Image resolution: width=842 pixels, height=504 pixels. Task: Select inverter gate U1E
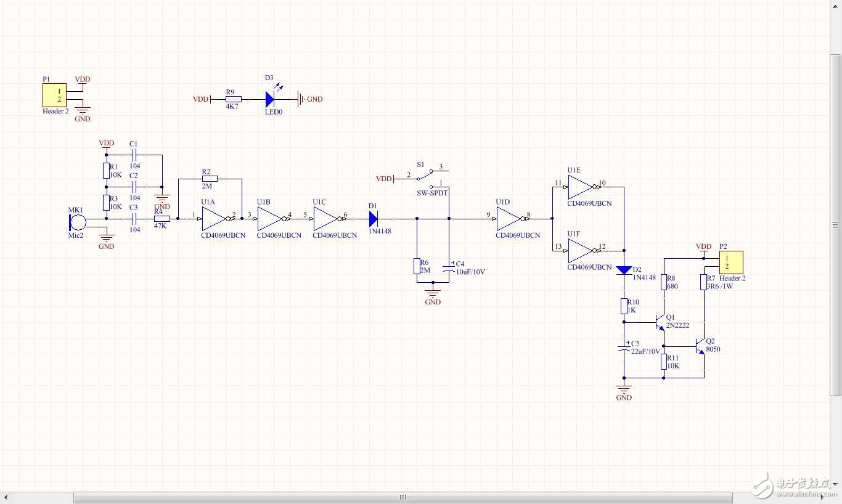582,187
